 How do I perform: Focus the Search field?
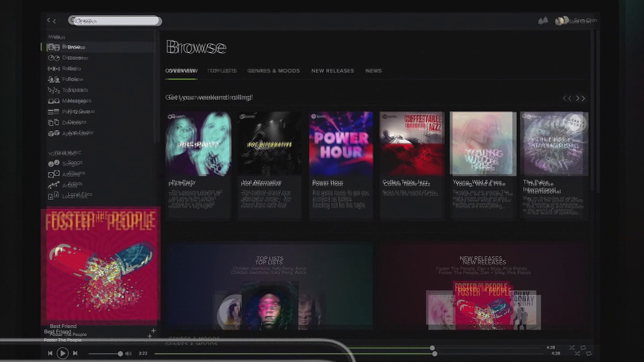tap(115, 21)
